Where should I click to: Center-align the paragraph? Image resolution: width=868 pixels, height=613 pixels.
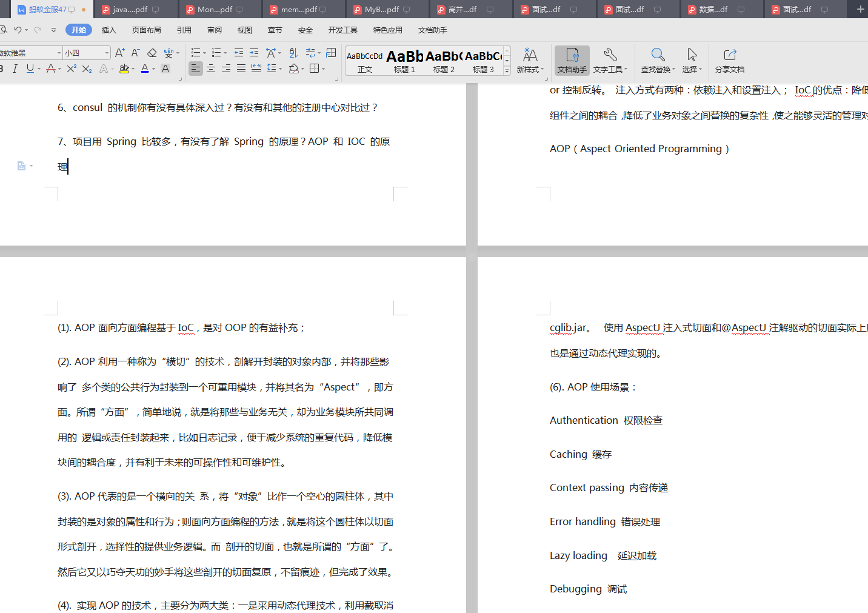click(x=211, y=69)
